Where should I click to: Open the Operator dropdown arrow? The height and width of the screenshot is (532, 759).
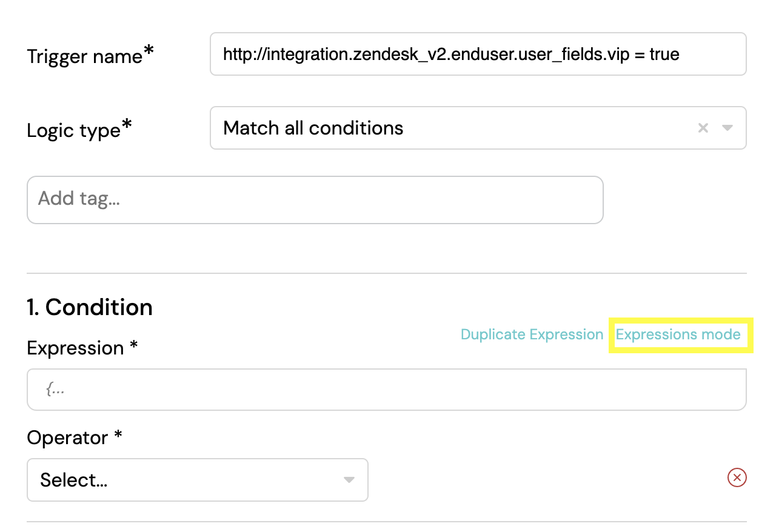[349, 480]
